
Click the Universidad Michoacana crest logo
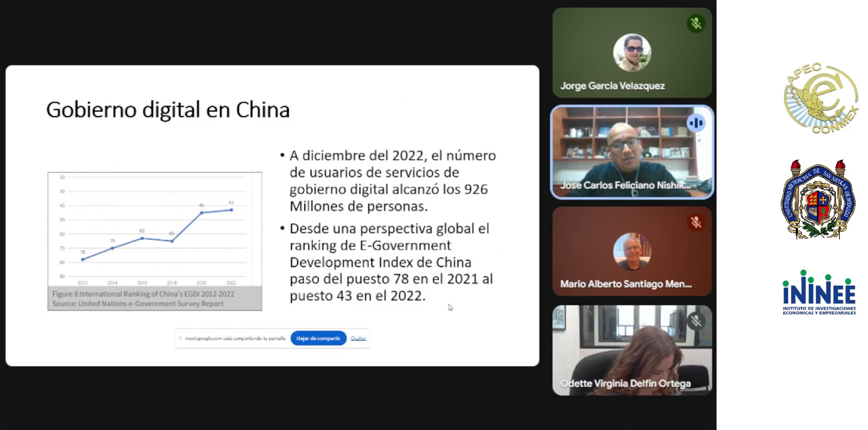click(818, 199)
